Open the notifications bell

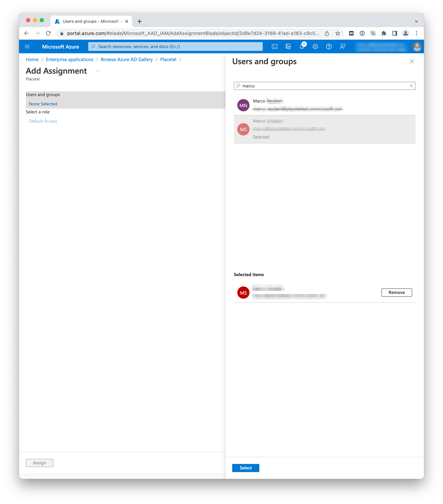(302, 47)
